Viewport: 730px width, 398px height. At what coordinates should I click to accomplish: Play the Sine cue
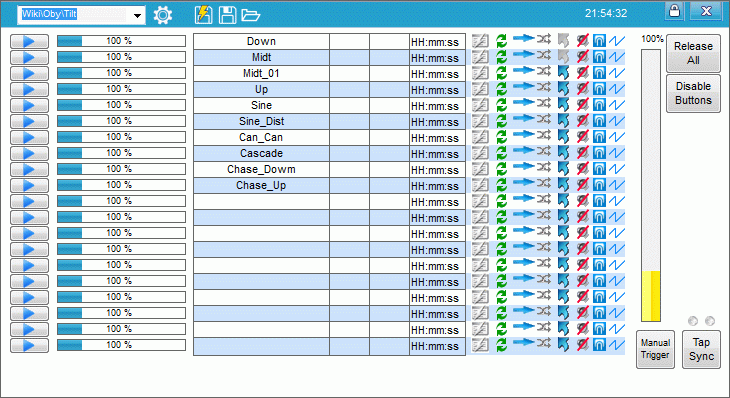pyautogui.click(x=29, y=105)
